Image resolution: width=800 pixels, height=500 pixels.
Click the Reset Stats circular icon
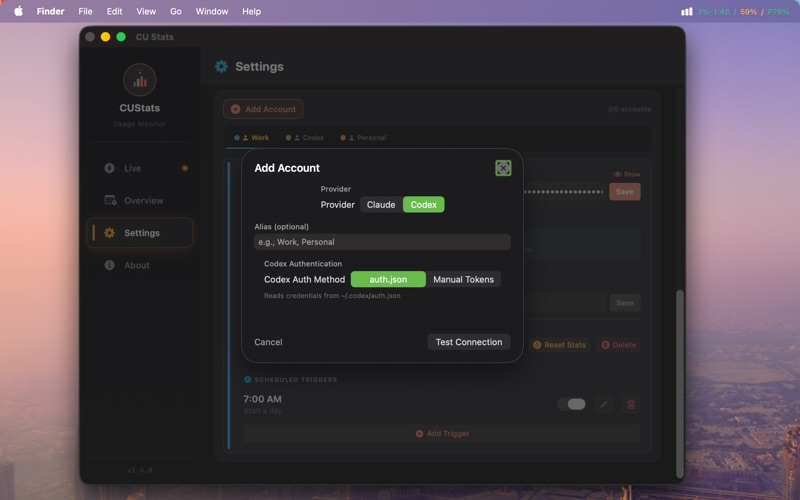[x=537, y=345]
